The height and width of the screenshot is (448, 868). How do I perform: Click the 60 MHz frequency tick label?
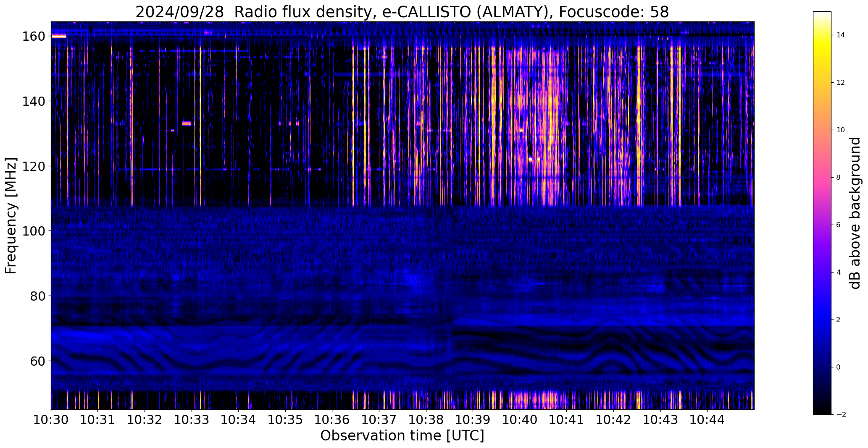click(38, 361)
